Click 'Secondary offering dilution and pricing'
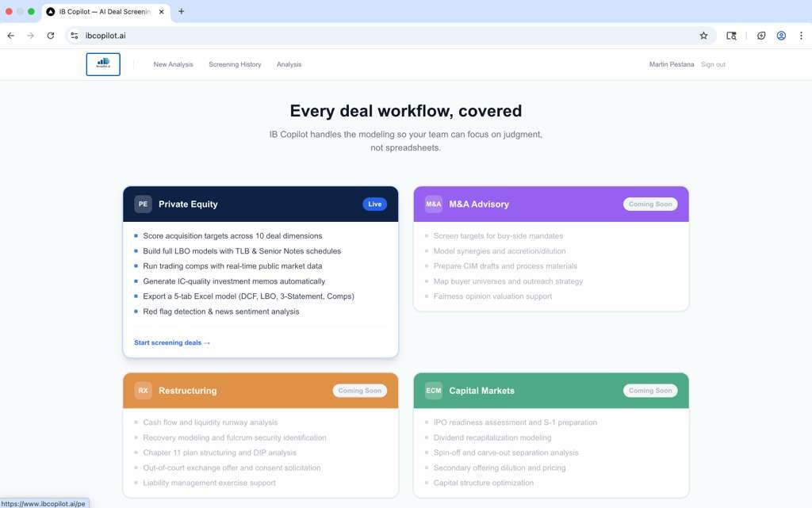 [500, 468]
